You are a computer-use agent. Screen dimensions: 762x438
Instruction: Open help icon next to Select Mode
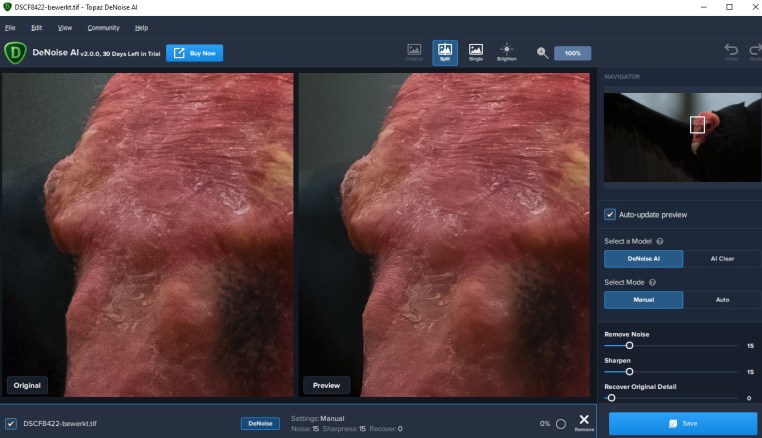pyautogui.click(x=652, y=283)
